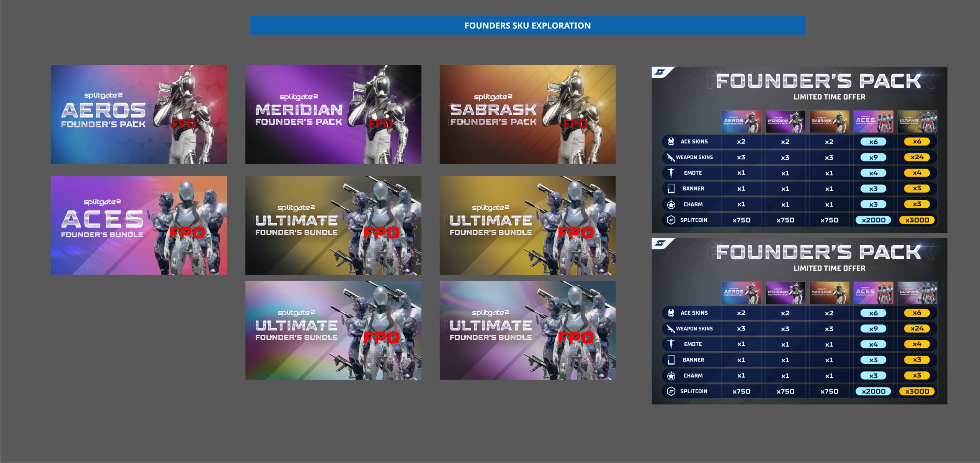Image resolution: width=980 pixels, height=463 pixels.
Task: Click Ace Skins helmet icon in top table
Action: coord(671,141)
